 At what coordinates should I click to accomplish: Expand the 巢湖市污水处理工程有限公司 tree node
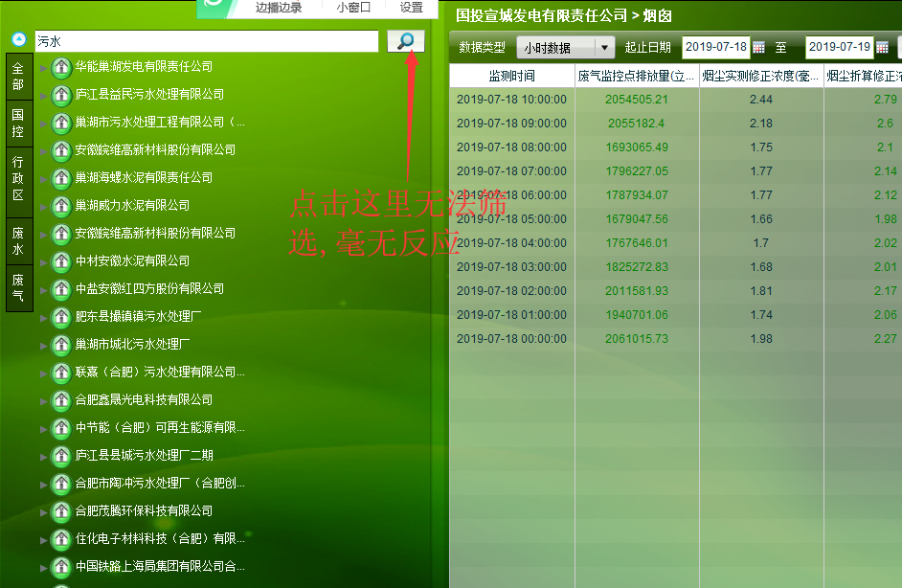pos(44,124)
